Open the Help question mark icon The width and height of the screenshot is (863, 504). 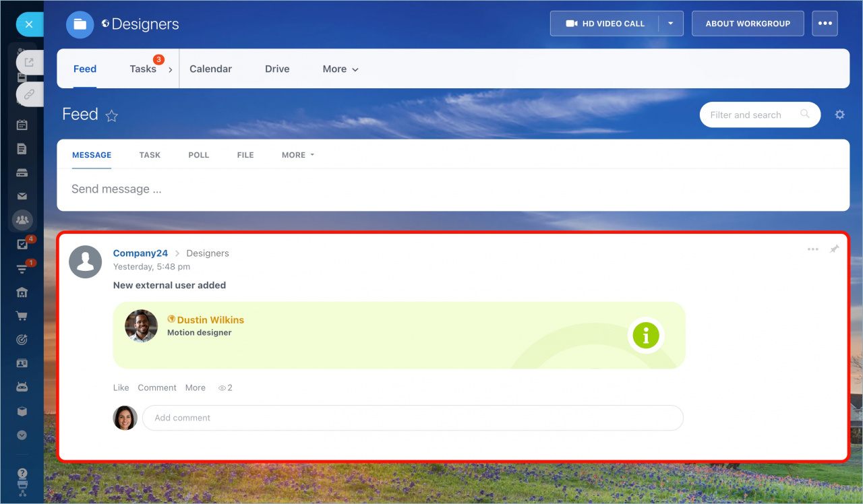tap(22, 474)
